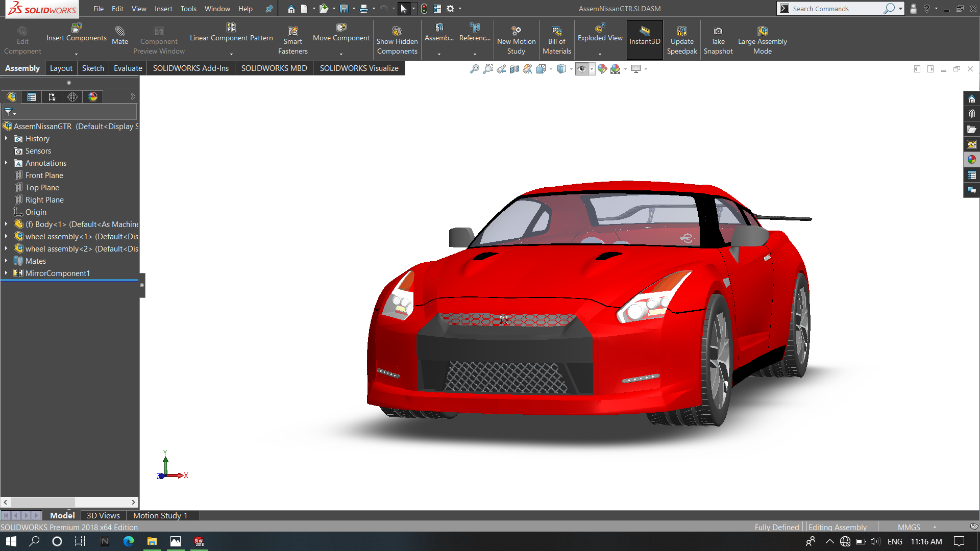Toggle Hide/Show Items eye button
This screenshot has height=551, width=980.
tap(582, 69)
